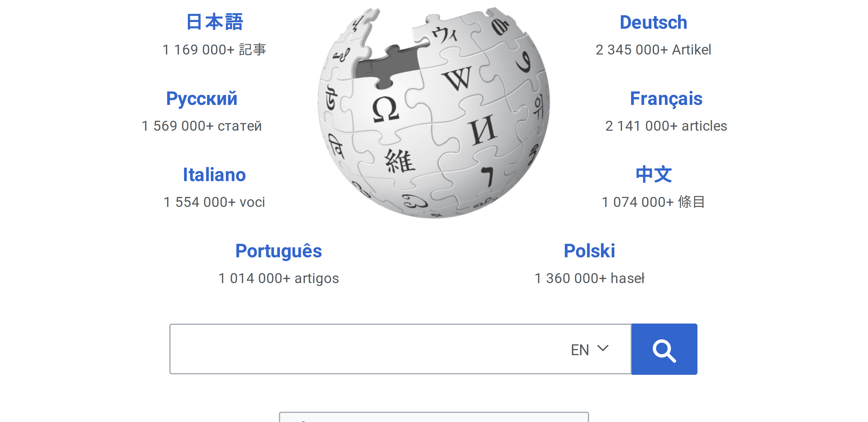Click the '1 014 000+ artigos' count
The height and width of the screenshot is (422, 868).
(278, 278)
